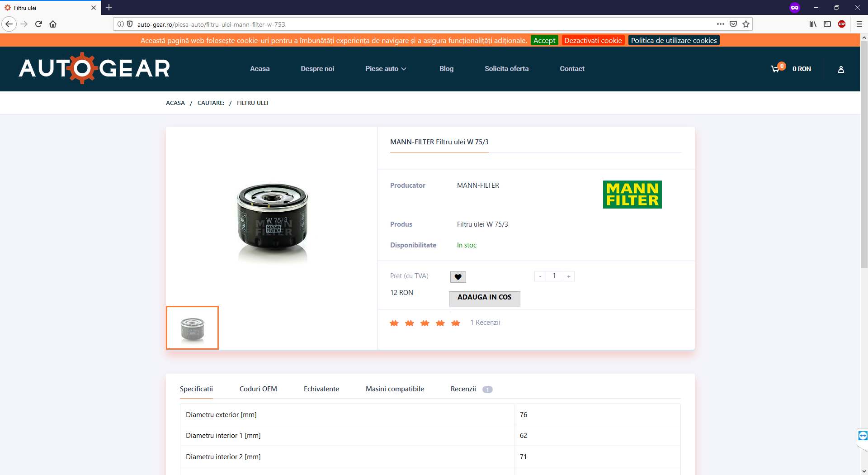
Task: Click the AutoGear logo
Action: pyautogui.click(x=94, y=68)
